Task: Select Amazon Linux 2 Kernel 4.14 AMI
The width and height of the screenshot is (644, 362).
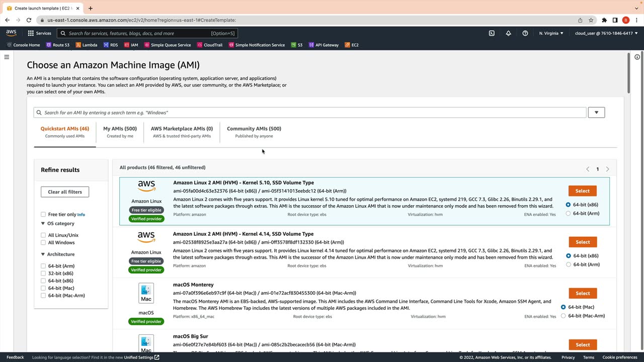Action: [583, 242]
